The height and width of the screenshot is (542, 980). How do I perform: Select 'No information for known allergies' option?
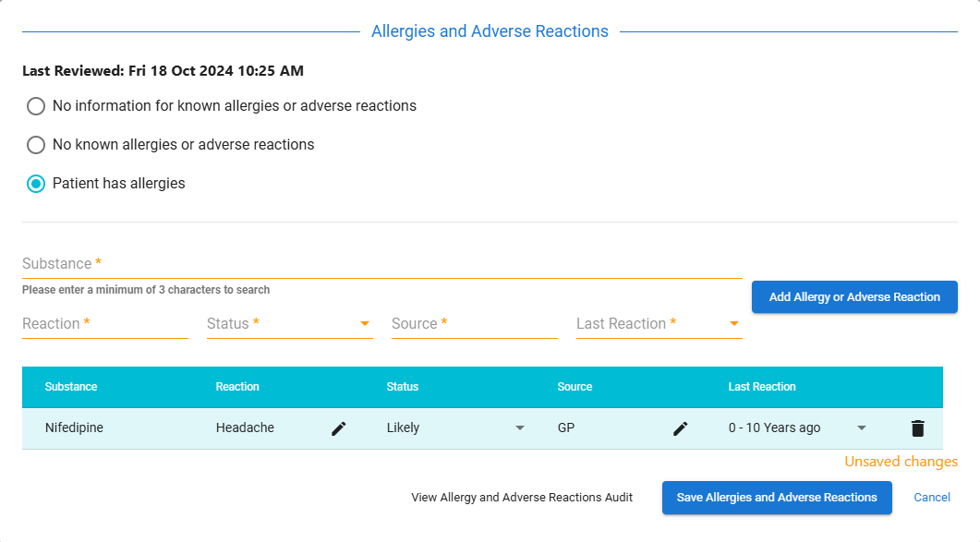click(x=36, y=106)
